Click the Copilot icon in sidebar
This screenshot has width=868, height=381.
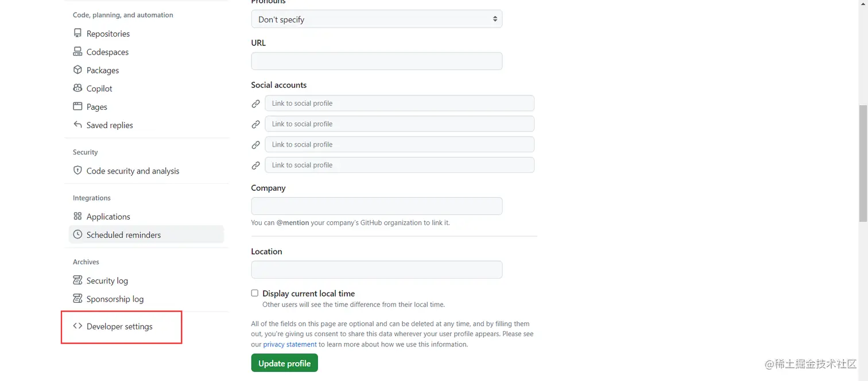click(x=77, y=88)
